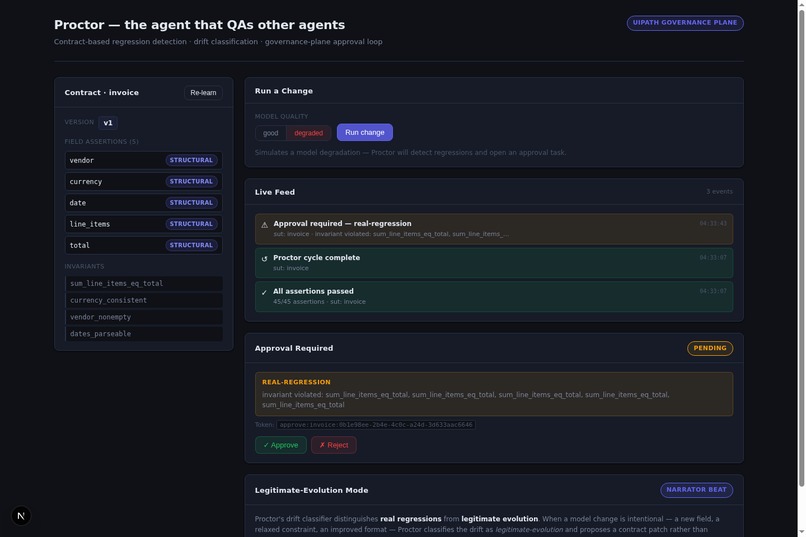Click the page vertical scrollbar thumb
The image size is (806, 537).
(801, 248)
